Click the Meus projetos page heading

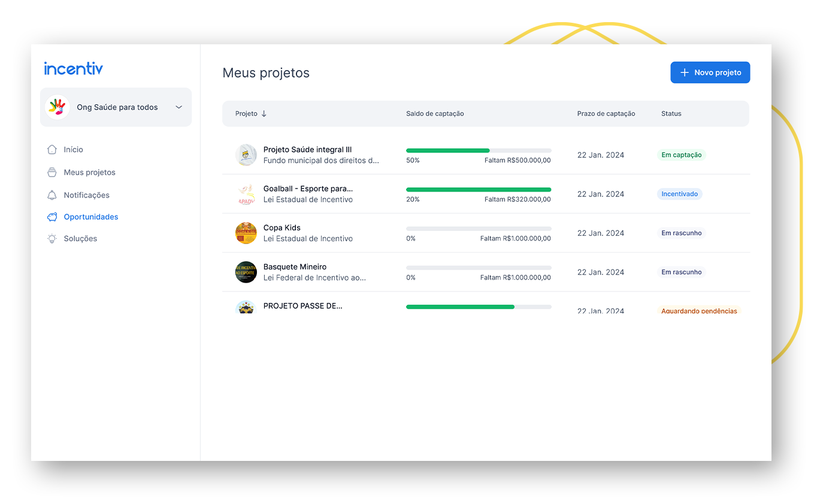pyautogui.click(x=266, y=73)
